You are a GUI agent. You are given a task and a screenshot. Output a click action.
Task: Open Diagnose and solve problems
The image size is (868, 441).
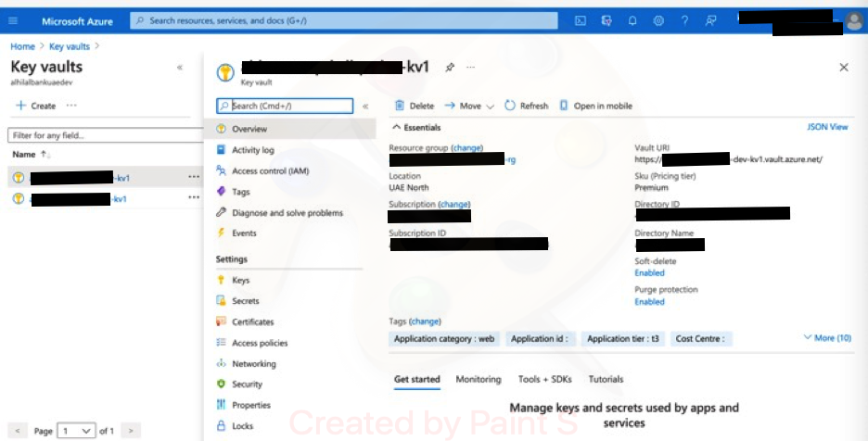click(x=287, y=212)
